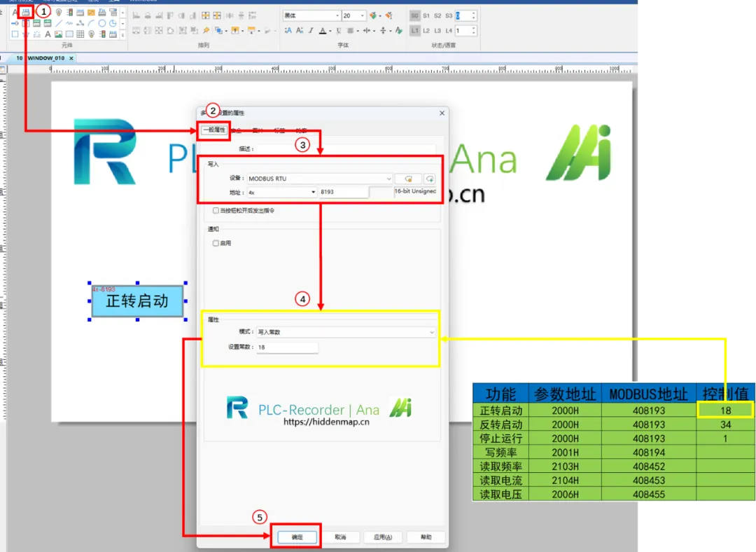Open the text alignment dropdown arrow

(358, 31)
